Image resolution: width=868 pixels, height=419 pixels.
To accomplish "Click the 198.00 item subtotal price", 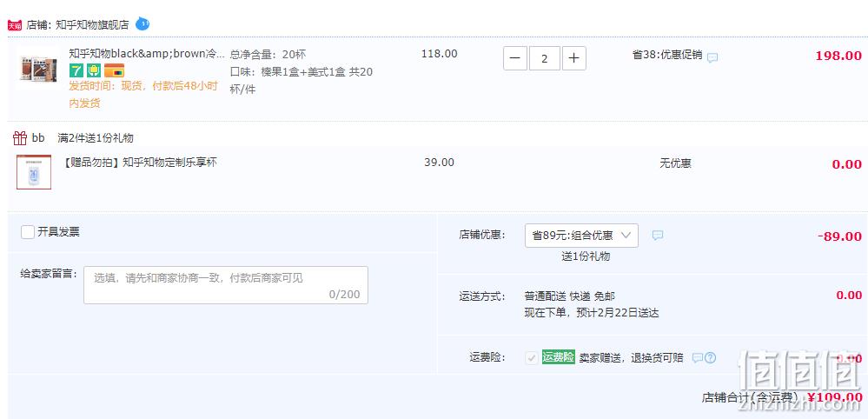I will click(838, 56).
